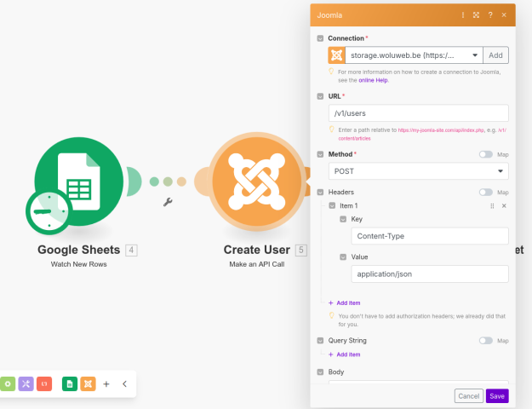
Task: Click the red brackets icon in toolbar
Action: coord(44,383)
